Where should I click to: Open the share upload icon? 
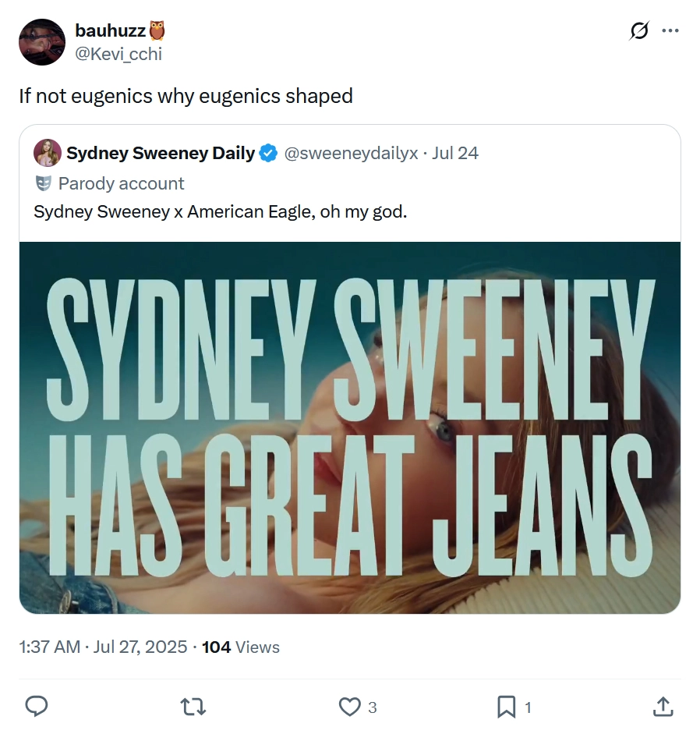tap(663, 707)
